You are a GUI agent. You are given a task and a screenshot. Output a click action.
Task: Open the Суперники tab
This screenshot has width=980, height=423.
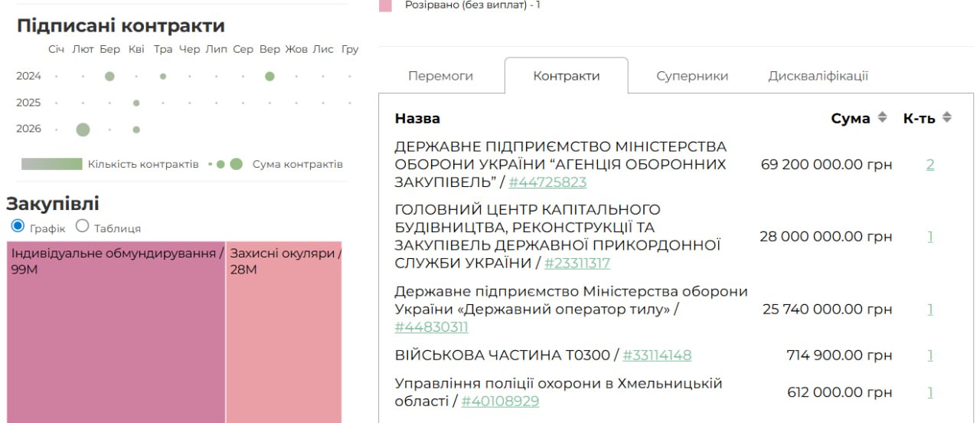pyautogui.click(x=692, y=76)
